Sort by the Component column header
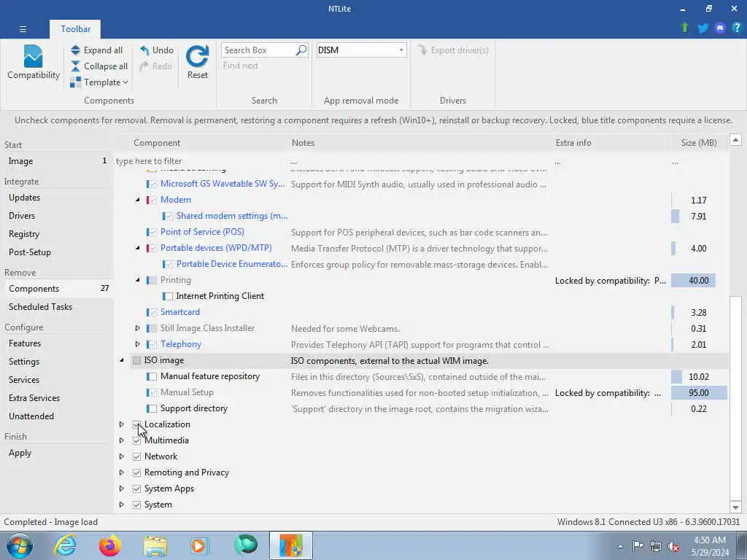 (x=203, y=142)
